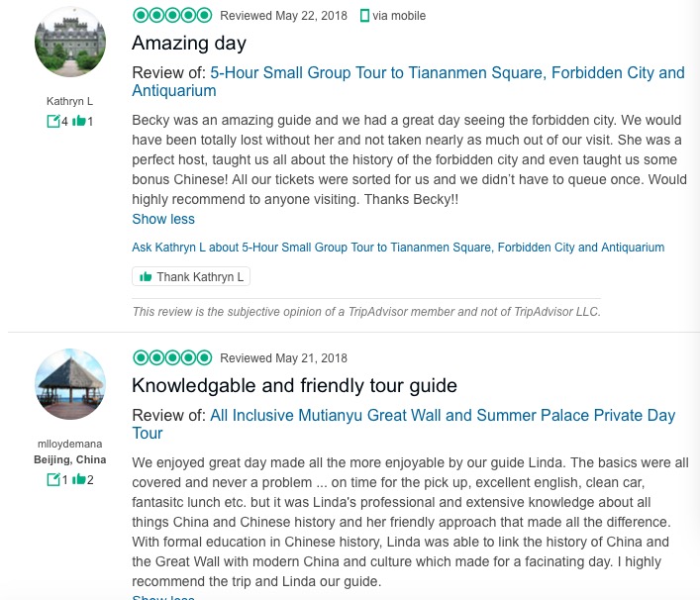
Task: Click the five-bubble rating on the Knowledgable review
Action: point(171,357)
